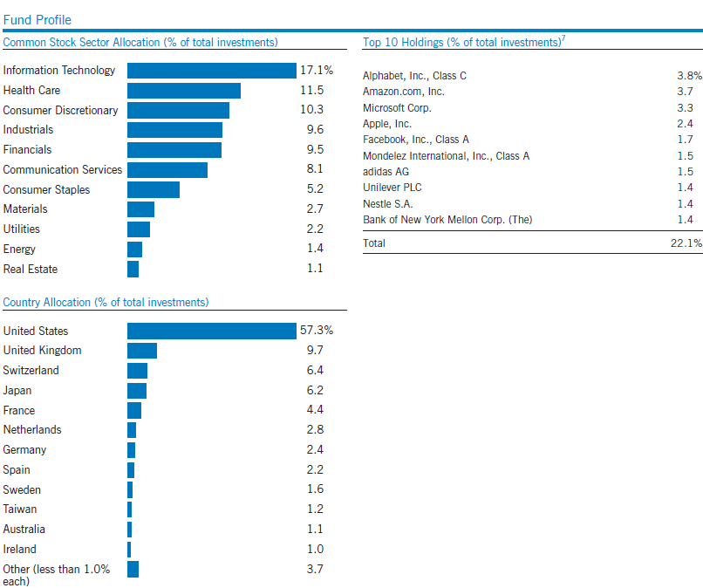The height and width of the screenshot is (588, 703).
Task: Click the United Kingdom bar
Action: 142,351
